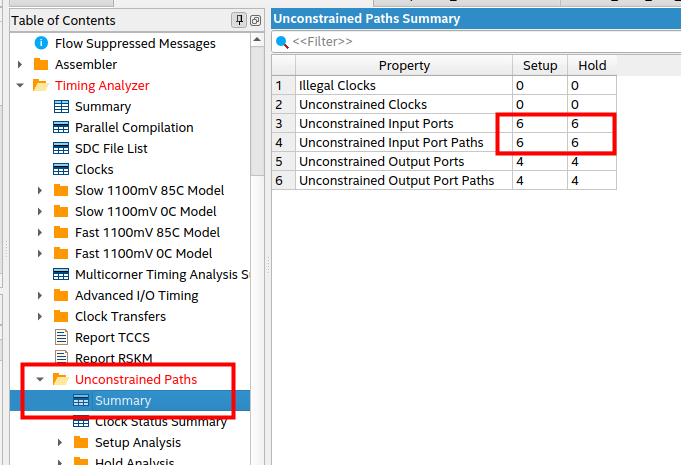Select the Unconstrained Clocks row
The height and width of the screenshot is (465, 681).
444,104
